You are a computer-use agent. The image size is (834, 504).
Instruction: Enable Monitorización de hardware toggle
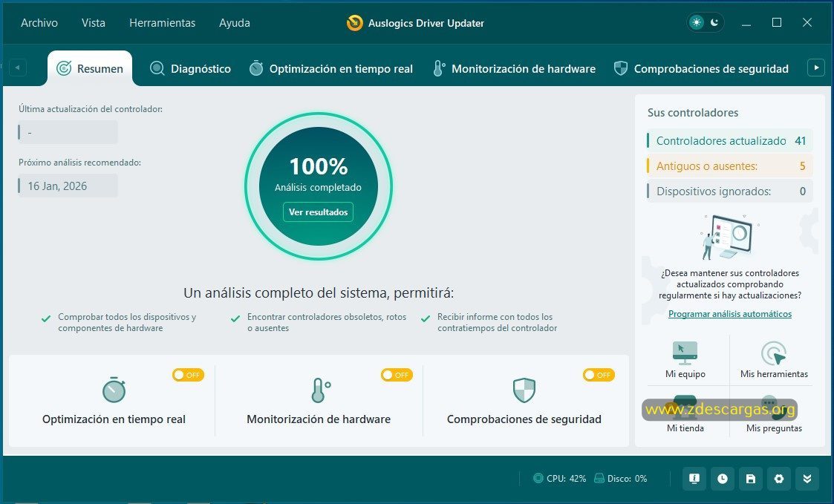[397, 375]
